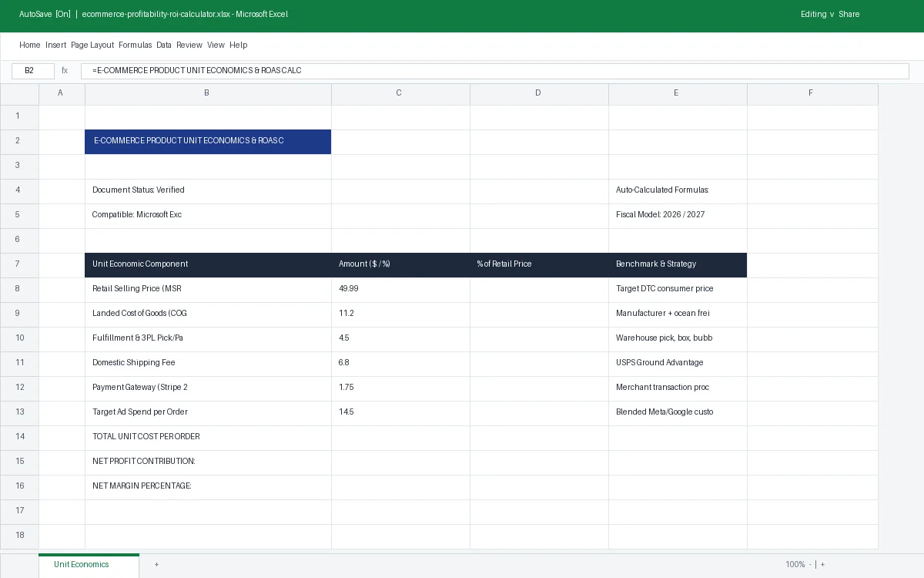Select the 'Fulfillment & 3PL Pick/Pa' cell

(x=208, y=338)
